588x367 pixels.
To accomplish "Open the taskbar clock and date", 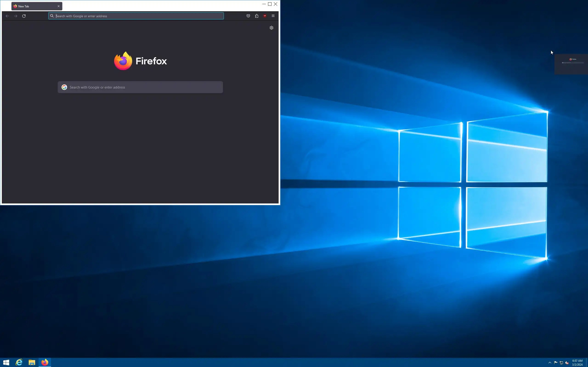I will pos(577,363).
